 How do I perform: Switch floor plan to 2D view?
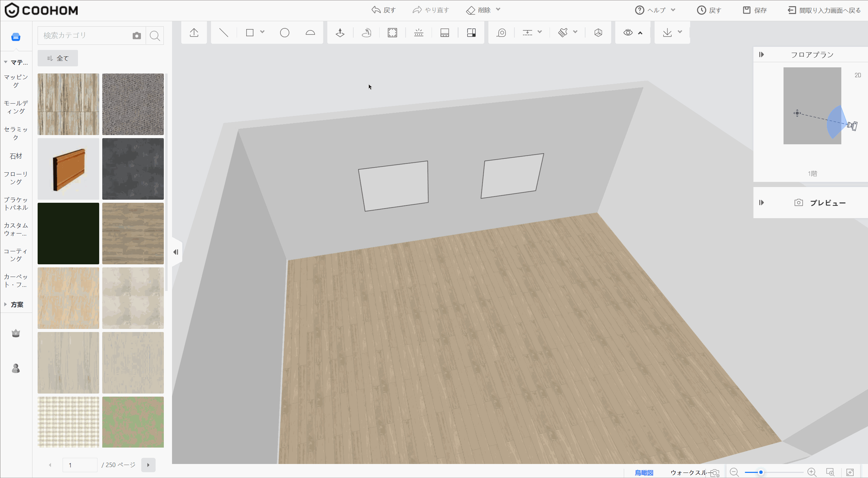[x=858, y=75]
